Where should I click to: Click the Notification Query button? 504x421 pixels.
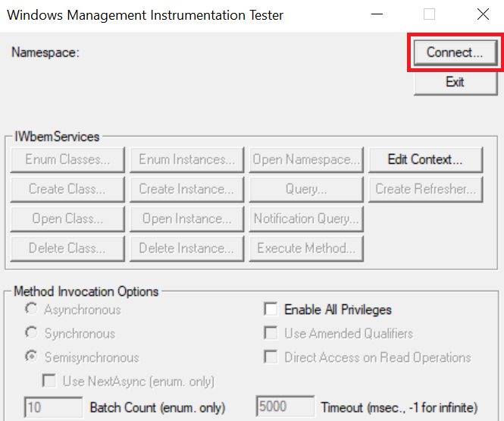tap(305, 218)
